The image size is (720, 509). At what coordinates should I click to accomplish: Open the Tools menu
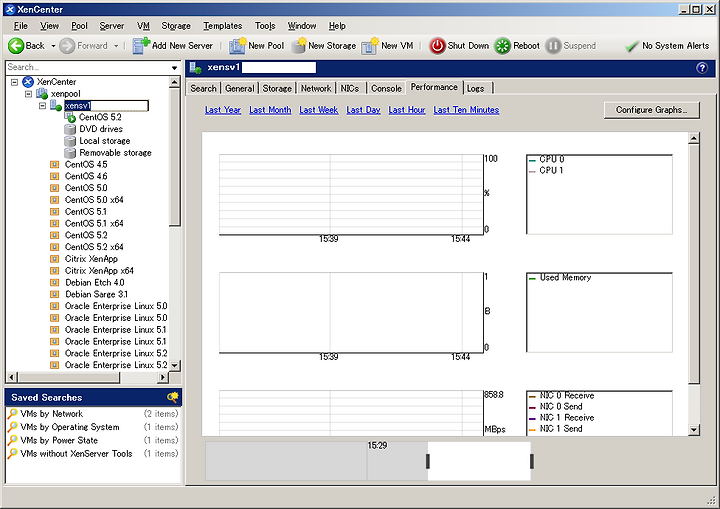tap(265, 26)
